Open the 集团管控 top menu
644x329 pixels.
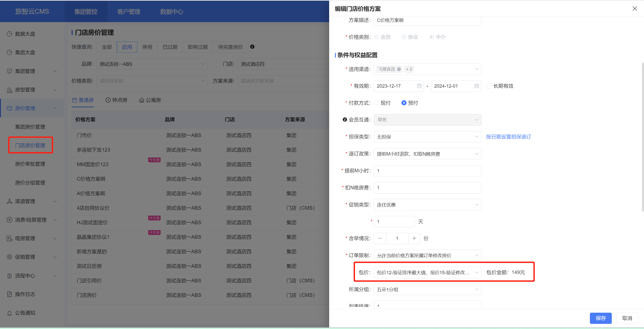[86, 11]
